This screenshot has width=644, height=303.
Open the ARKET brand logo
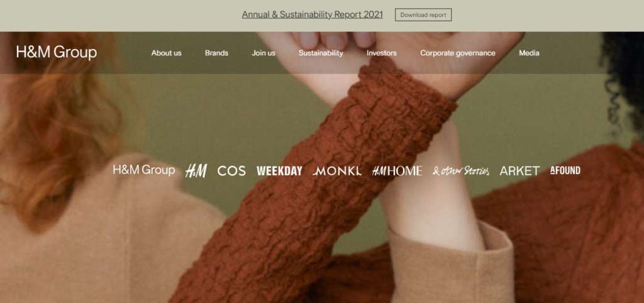point(519,171)
